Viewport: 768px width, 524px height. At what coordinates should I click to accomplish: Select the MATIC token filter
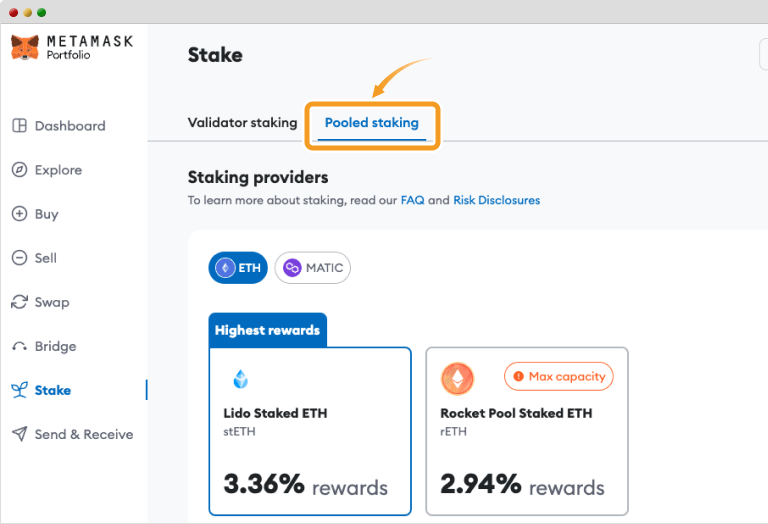click(x=312, y=268)
